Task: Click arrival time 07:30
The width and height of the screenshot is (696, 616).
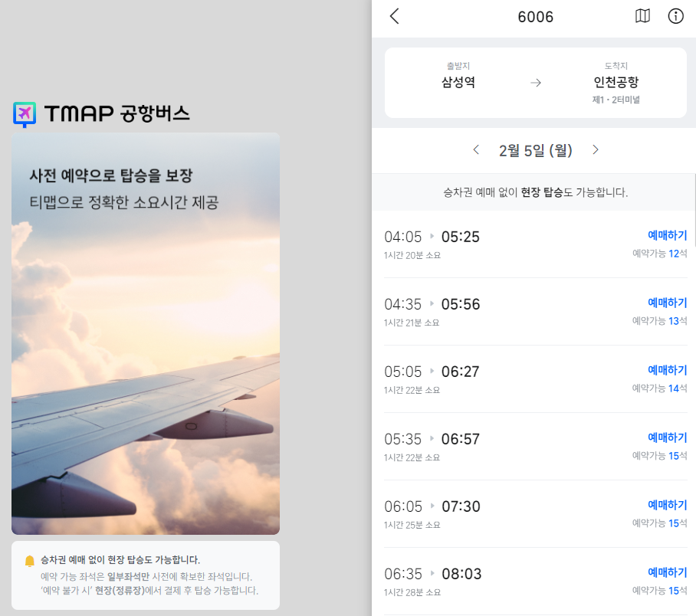Action: point(461,507)
